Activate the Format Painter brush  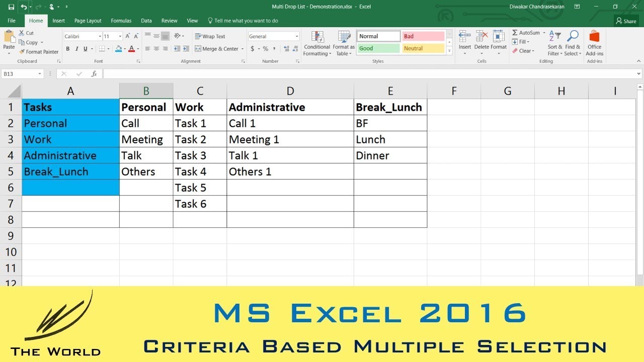pos(22,52)
